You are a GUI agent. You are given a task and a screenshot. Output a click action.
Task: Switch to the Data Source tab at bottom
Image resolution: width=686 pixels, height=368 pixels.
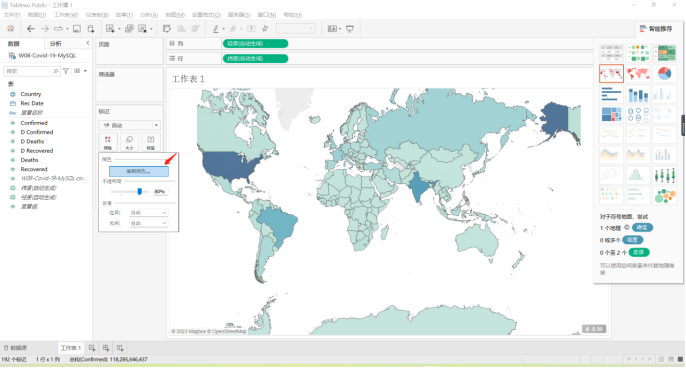(x=15, y=348)
